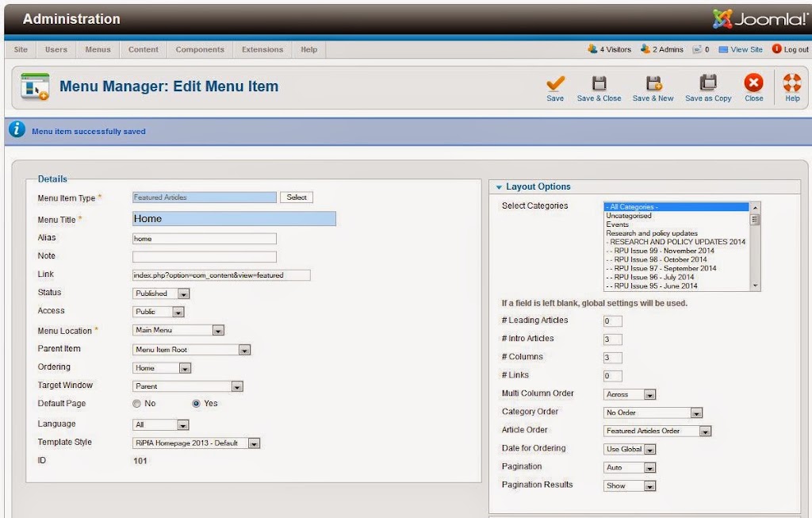Viewport: 812px width, 518px height.
Task: Click the Link URL field
Action: tap(222, 275)
